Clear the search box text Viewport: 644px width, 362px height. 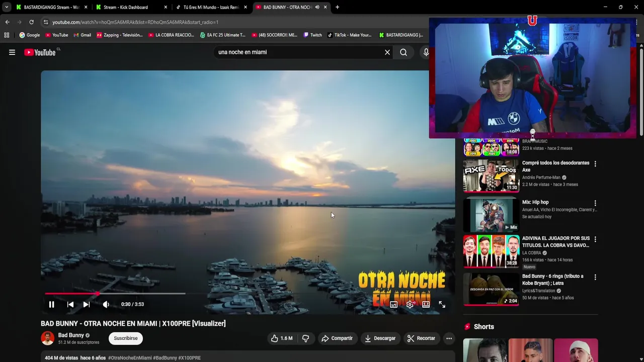pos(387,52)
